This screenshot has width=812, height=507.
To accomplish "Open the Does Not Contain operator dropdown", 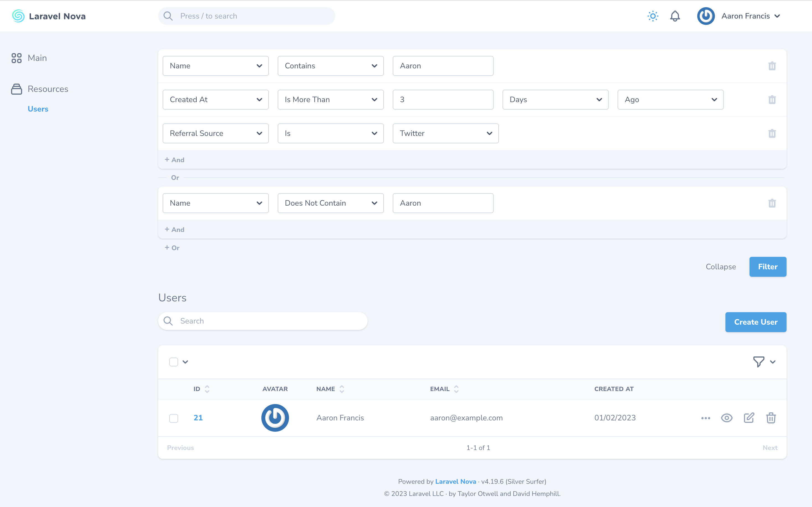I will pos(330,203).
